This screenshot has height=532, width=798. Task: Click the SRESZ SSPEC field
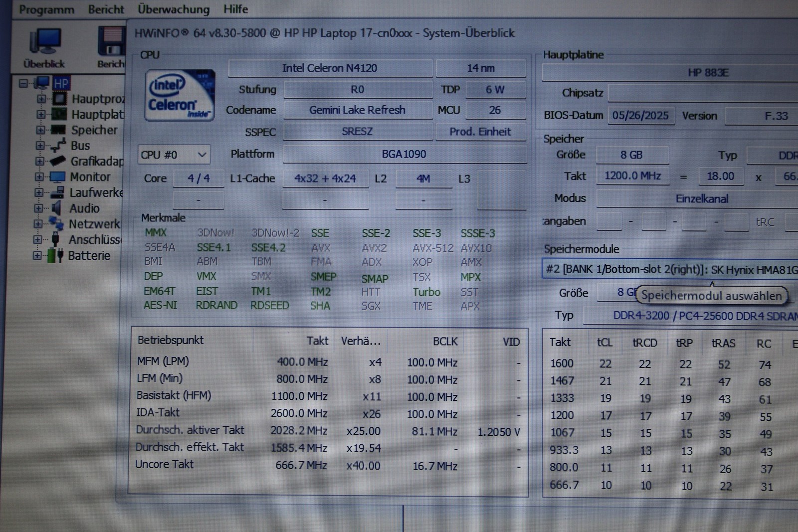tap(358, 132)
